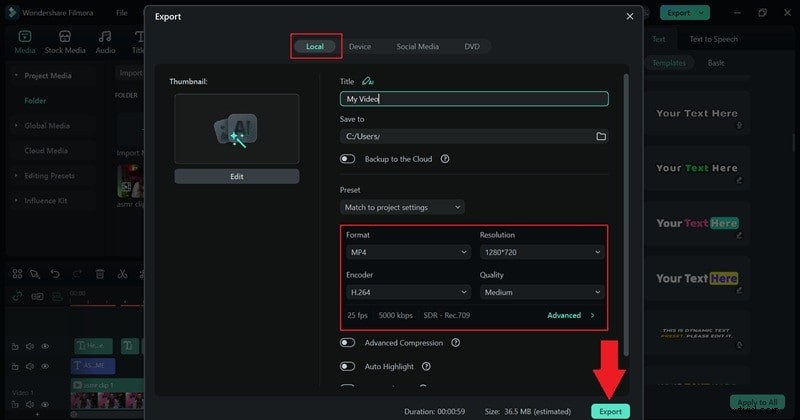This screenshot has width=800, height=420.
Task: Select Cloud Media in the sidebar
Action: click(x=45, y=151)
